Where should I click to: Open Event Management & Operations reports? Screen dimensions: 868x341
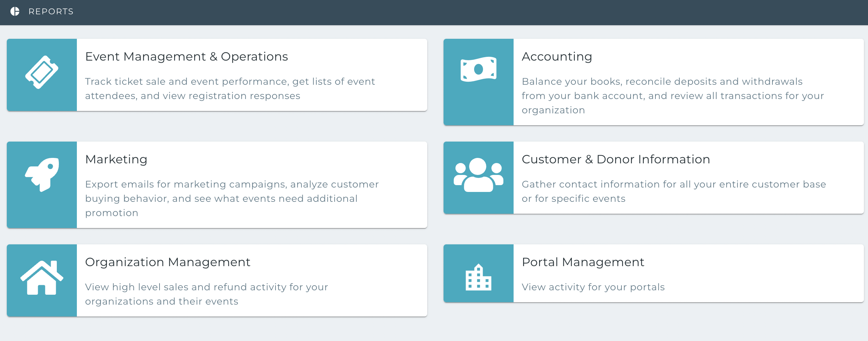(x=186, y=56)
